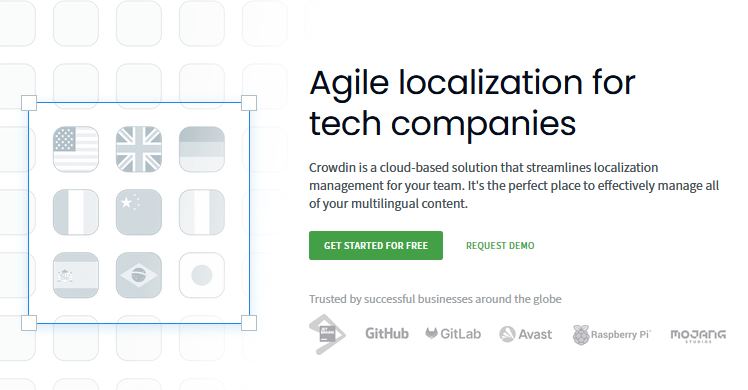Select the flag left of the China flag

[76, 212]
